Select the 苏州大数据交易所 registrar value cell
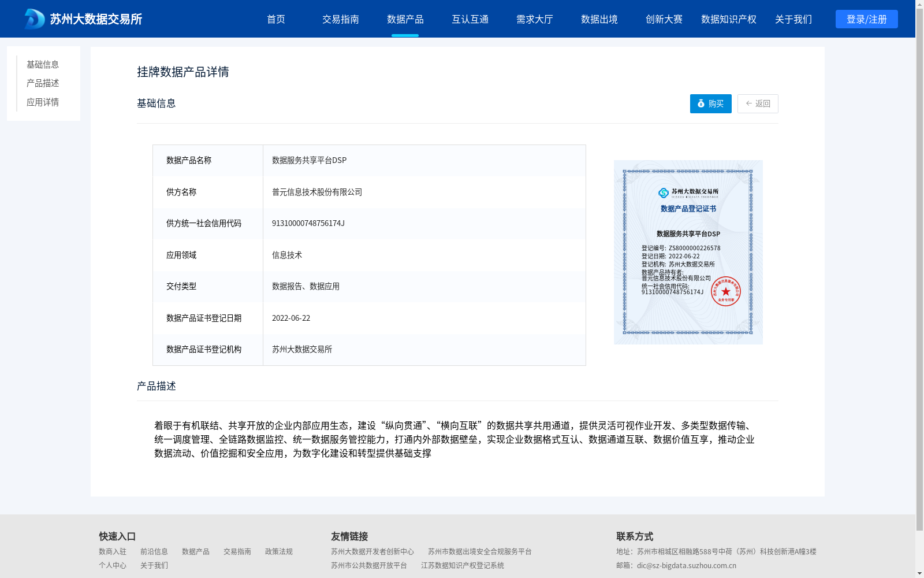This screenshot has height=578, width=924. 424,349
